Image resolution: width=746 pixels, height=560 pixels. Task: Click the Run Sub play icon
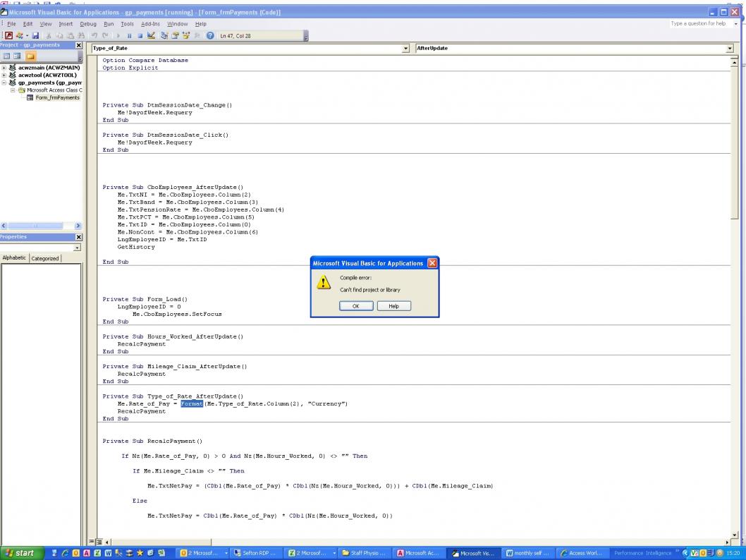(118, 36)
